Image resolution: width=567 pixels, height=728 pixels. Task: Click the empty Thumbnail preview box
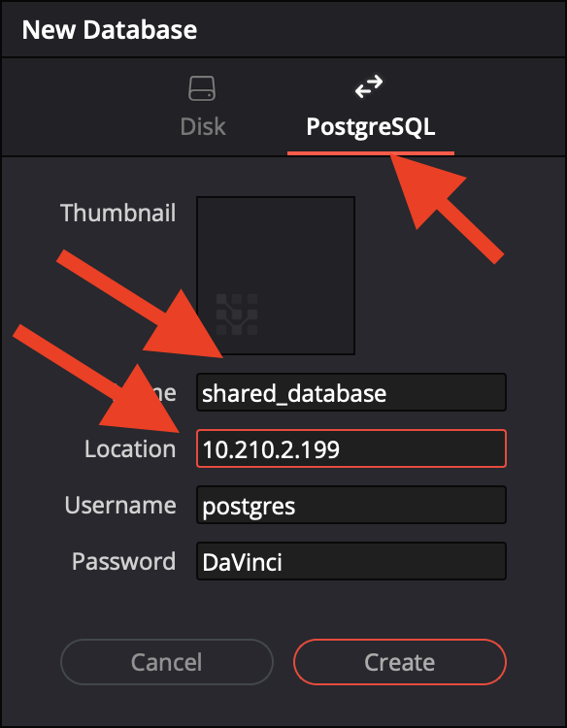click(276, 276)
